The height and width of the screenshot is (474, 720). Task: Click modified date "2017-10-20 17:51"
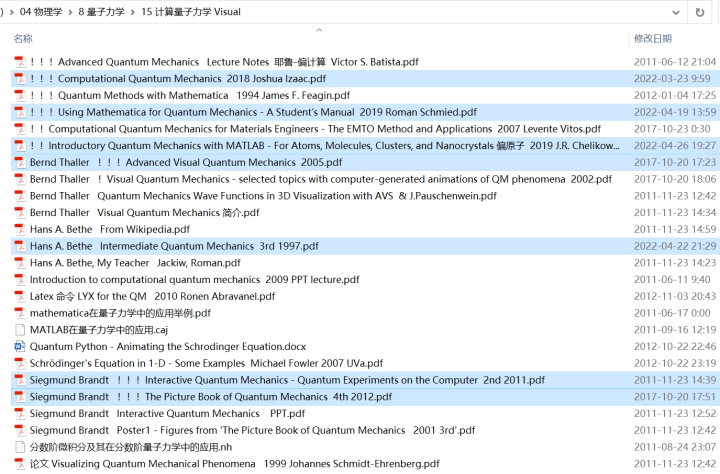675,397
